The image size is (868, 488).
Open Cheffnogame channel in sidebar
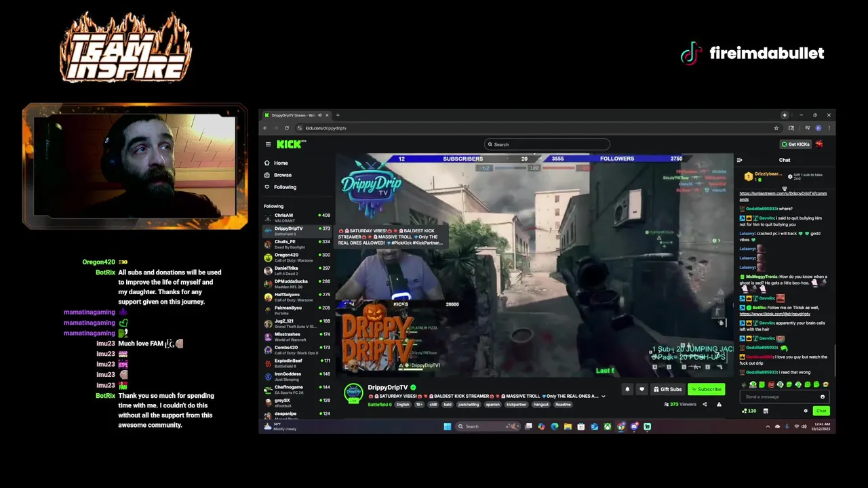click(297, 389)
